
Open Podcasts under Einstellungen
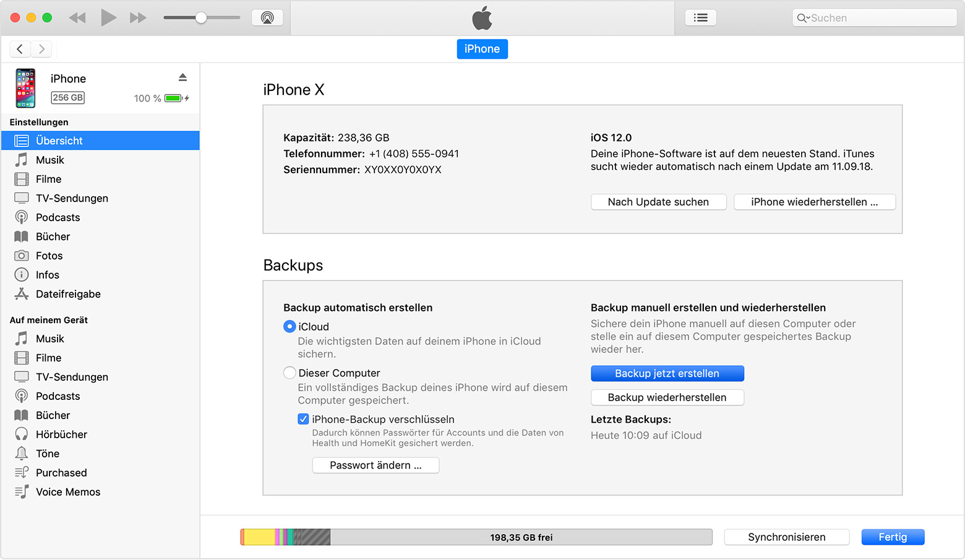coord(58,218)
